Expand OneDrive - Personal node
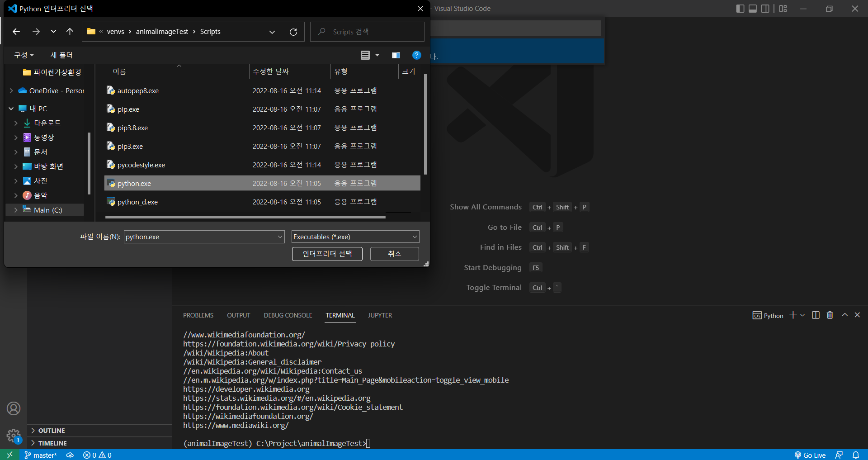868x460 pixels. pyautogui.click(x=11, y=91)
